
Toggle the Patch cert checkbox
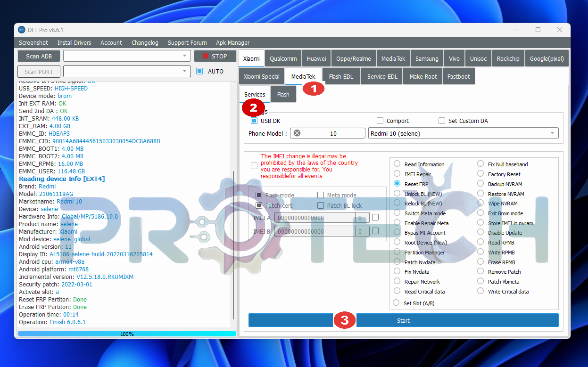(259, 205)
